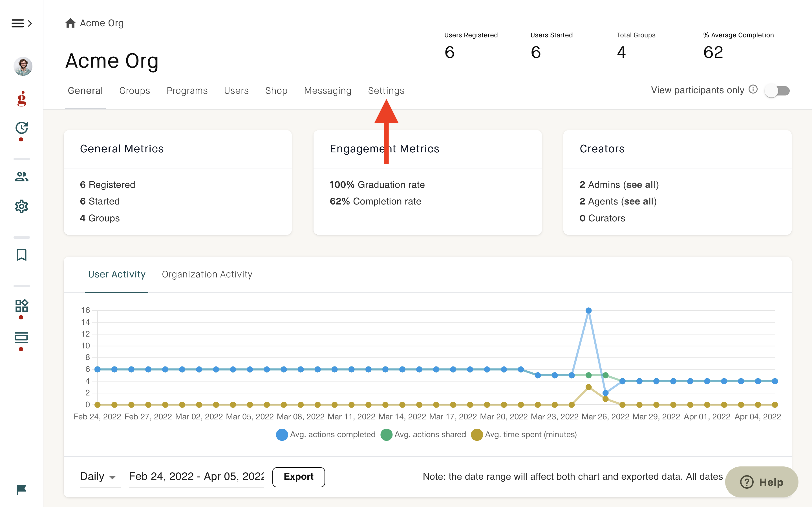The image size is (812, 507).
Task: Open the gear settings sidebar icon
Action: coord(21,206)
